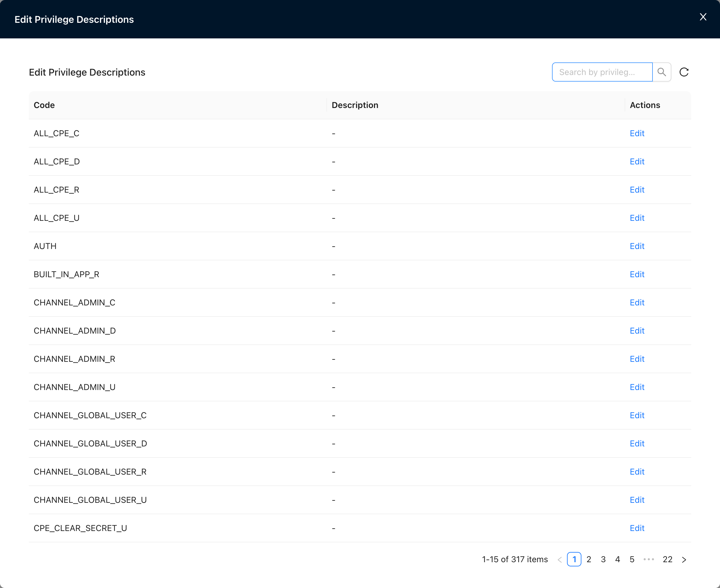The height and width of the screenshot is (588, 720).
Task: Click the Description column header
Action: [475, 105]
